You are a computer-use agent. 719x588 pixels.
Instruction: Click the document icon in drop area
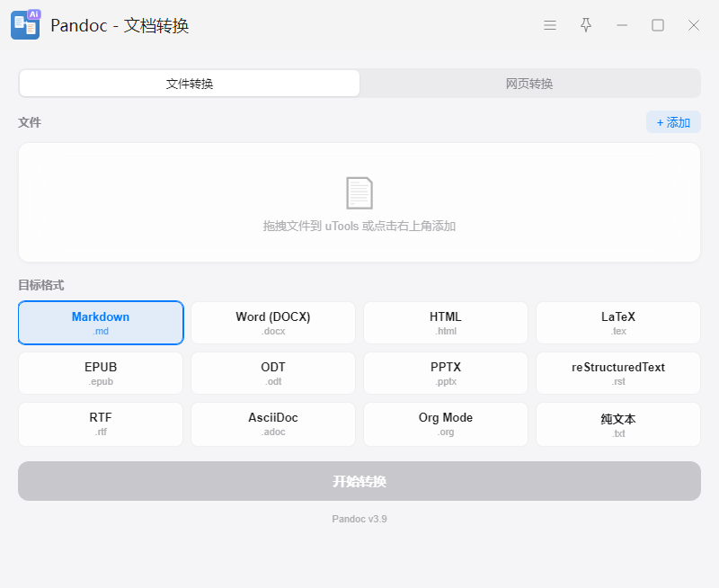(359, 193)
